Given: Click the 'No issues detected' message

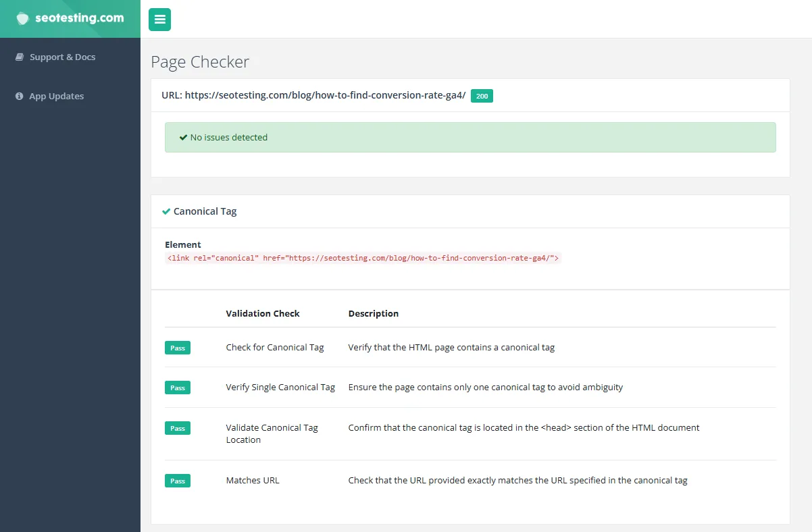Looking at the screenshot, I should [x=229, y=137].
